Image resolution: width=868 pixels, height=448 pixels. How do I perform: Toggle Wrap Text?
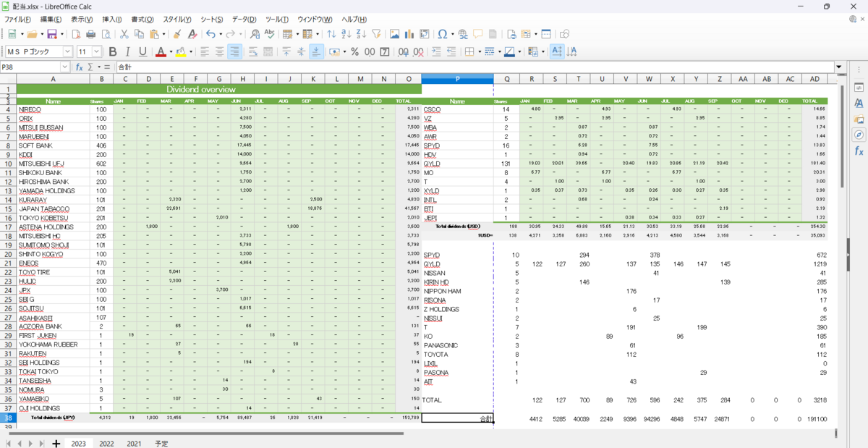pos(252,51)
